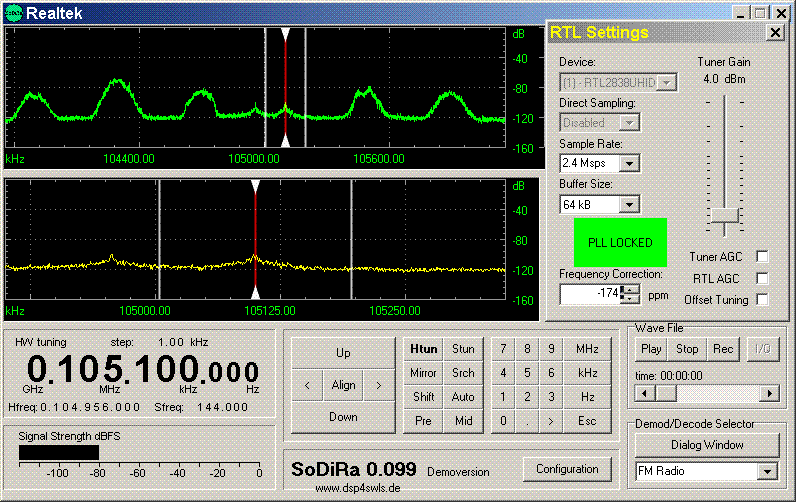Click the Srch search button
The height and width of the screenshot is (502, 796).
pyautogui.click(x=463, y=373)
